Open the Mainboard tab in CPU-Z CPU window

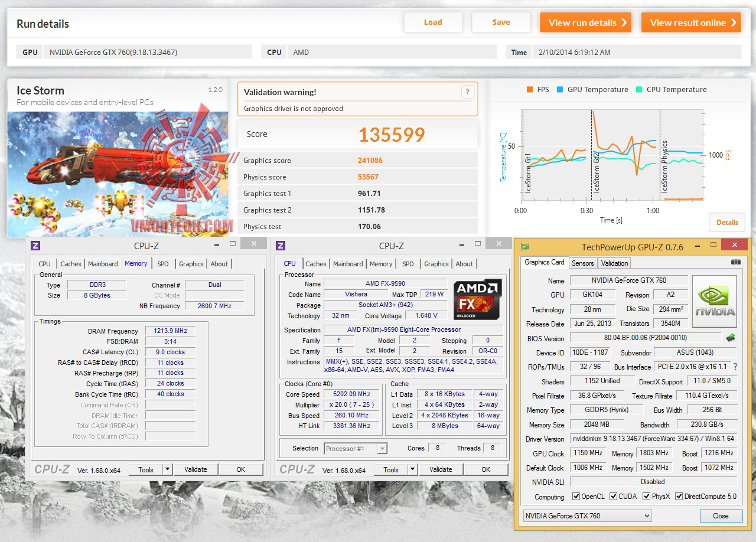pyautogui.click(x=348, y=264)
